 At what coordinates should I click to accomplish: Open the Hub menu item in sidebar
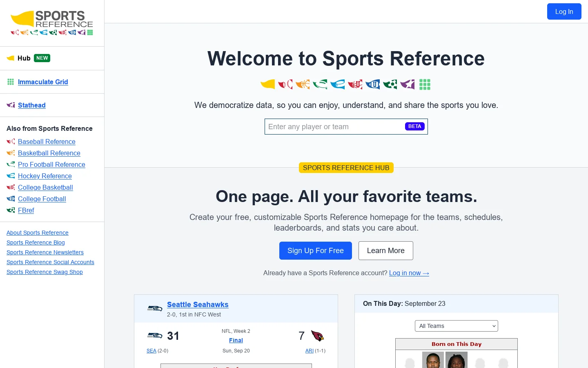[24, 58]
